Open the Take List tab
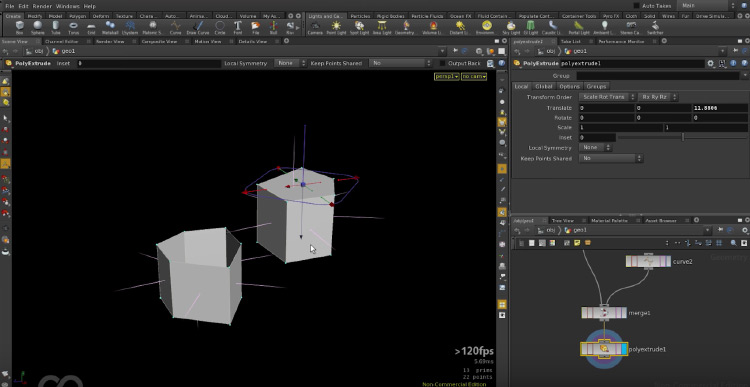 [570, 42]
